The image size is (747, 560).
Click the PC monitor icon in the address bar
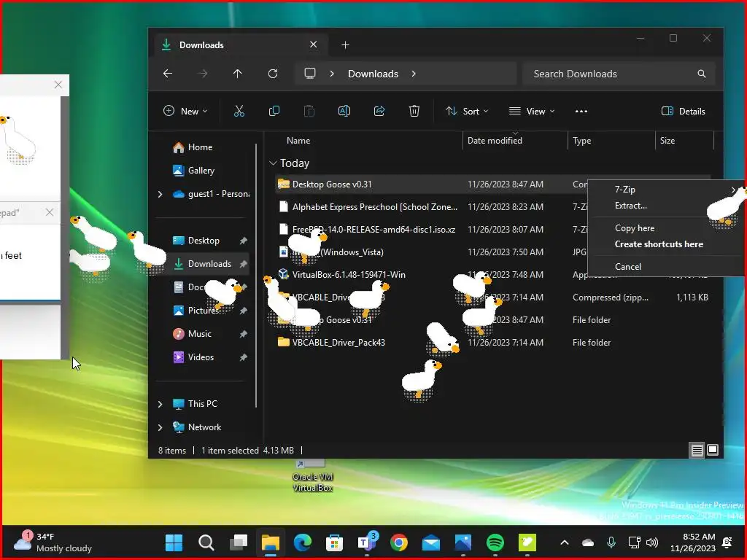[x=310, y=74]
